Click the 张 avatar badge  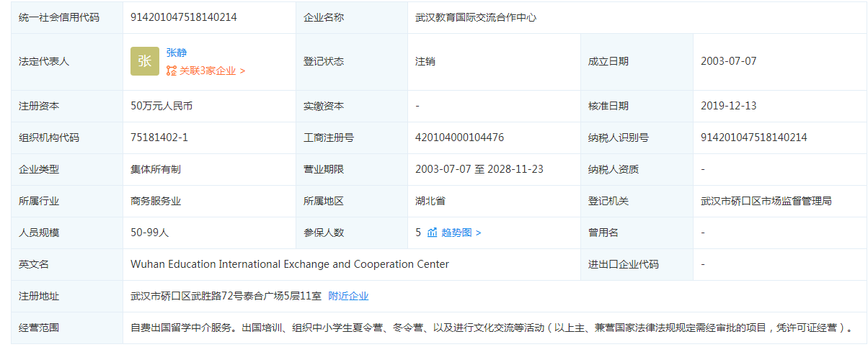click(145, 61)
